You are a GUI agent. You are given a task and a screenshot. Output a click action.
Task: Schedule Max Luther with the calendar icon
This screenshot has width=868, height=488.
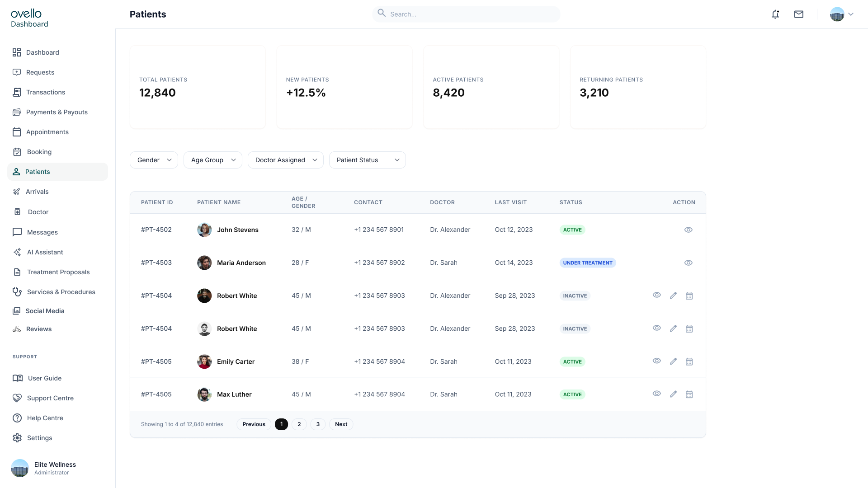click(689, 394)
